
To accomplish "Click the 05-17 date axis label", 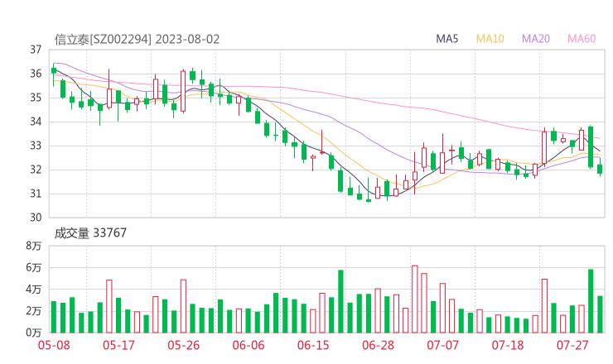I will coord(118,345).
